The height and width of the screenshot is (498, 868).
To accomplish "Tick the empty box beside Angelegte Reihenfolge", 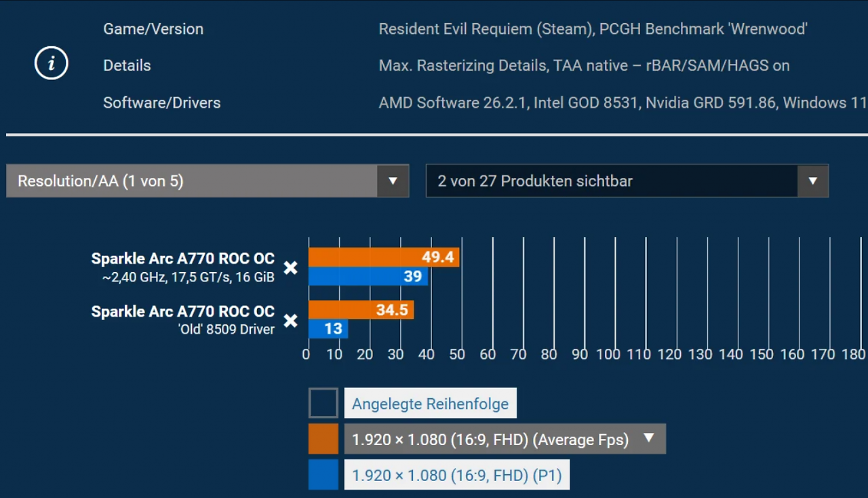I will [323, 403].
